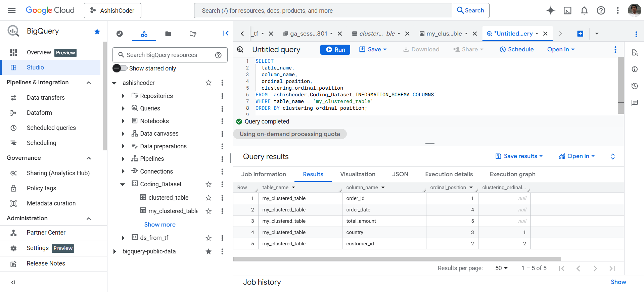Click the user account avatar
This screenshot has height=292, width=644.
[634, 10]
